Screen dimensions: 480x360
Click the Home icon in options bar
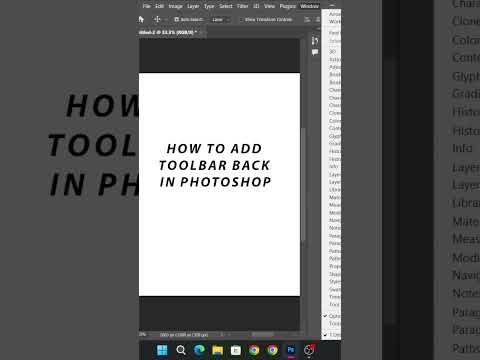pyautogui.click(x=141, y=19)
